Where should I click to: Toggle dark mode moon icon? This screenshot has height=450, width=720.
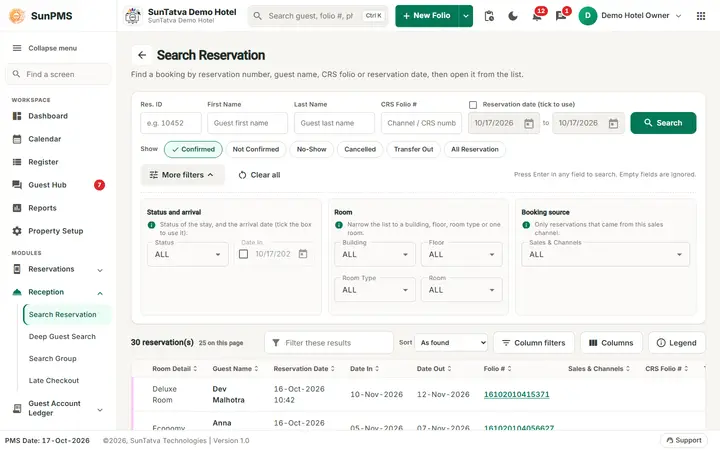pyautogui.click(x=513, y=16)
